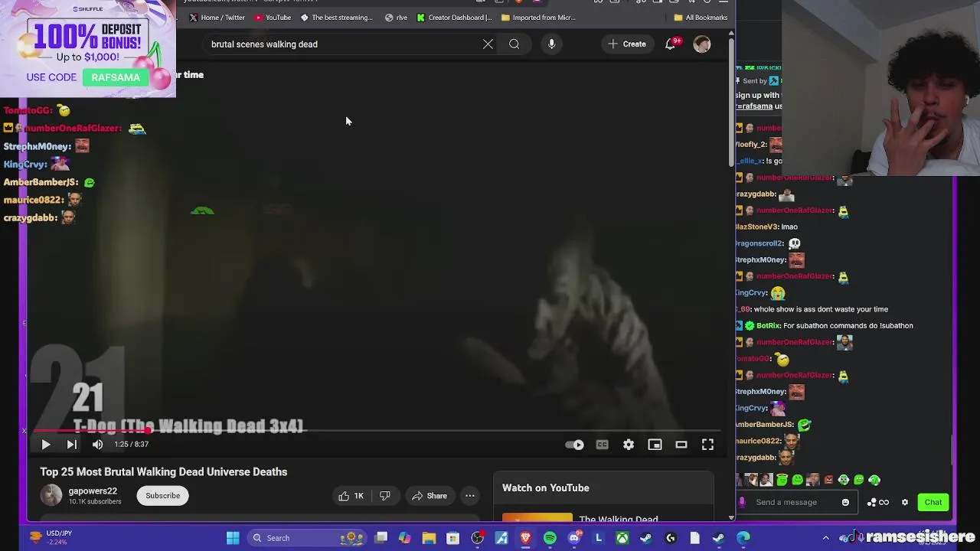Open the chat emoji picker
The height and width of the screenshot is (551, 980).
(x=845, y=502)
